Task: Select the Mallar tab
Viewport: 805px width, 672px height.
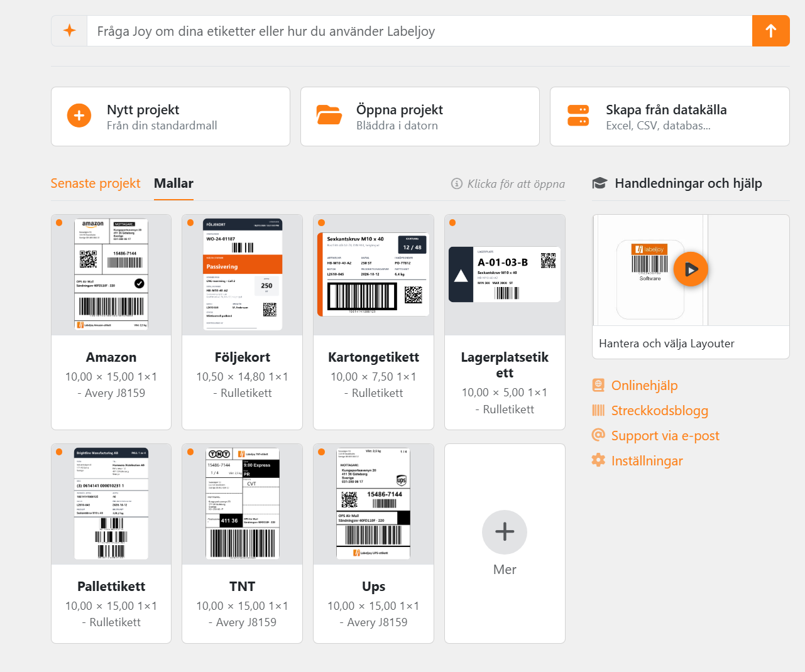Action: [173, 183]
